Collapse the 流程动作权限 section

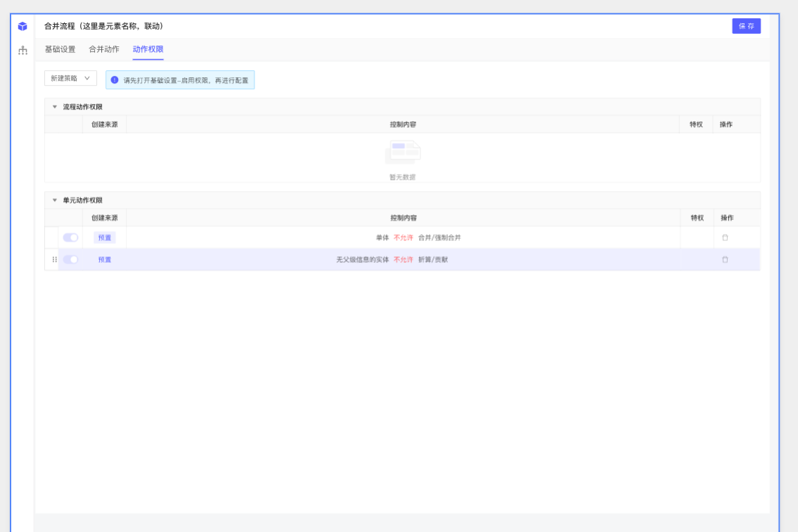(x=55, y=107)
